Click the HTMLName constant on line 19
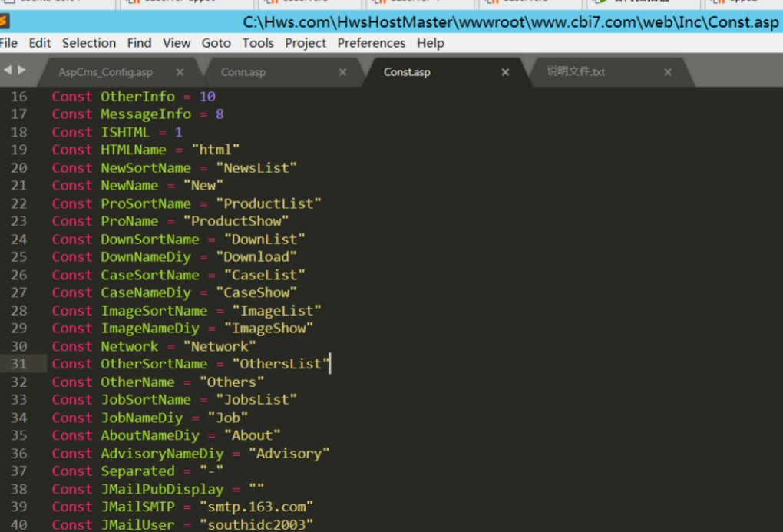The width and height of the screenshot is (783, 532). pos(133,150)
